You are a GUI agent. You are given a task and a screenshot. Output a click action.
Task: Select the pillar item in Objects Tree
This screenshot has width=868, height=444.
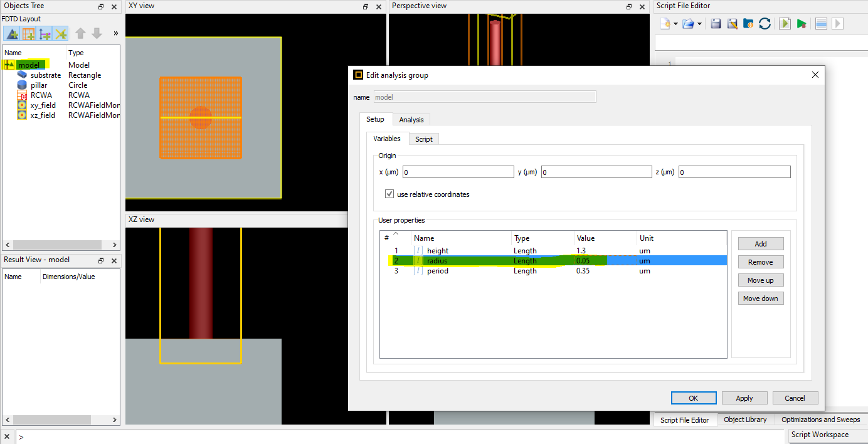point(39,85)
